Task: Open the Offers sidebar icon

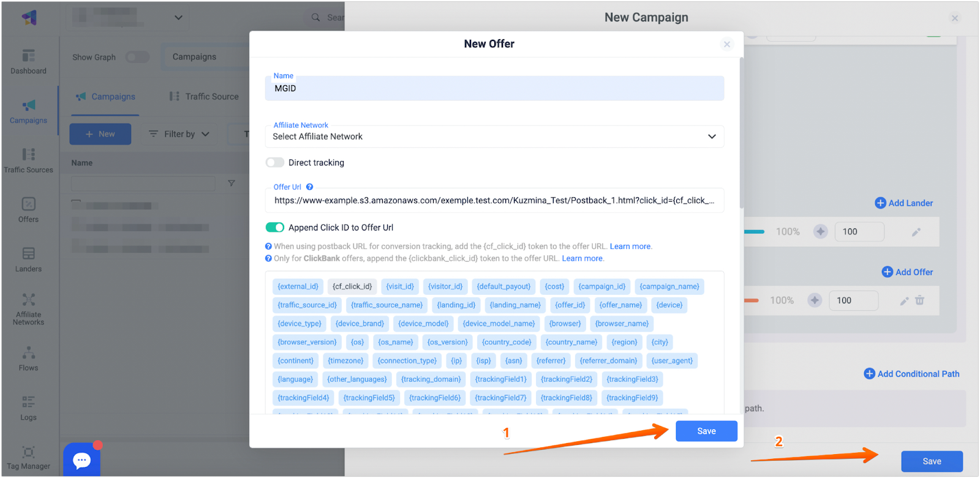Action: [28, 210]
